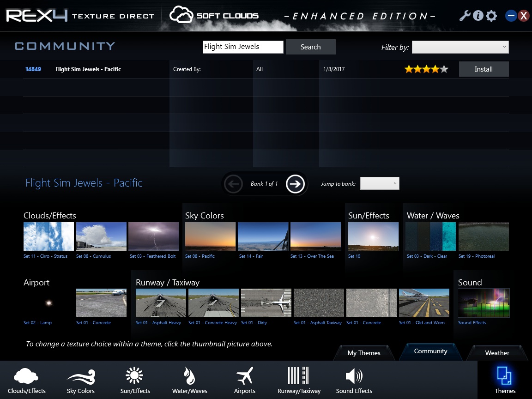Minimize the REX4 window
The height and width of the screenshot is (399, 532).
(511, 16)
